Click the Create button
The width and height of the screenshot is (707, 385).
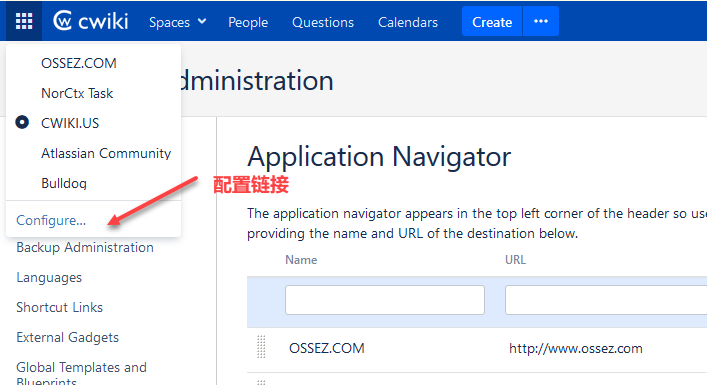(492, 21)
